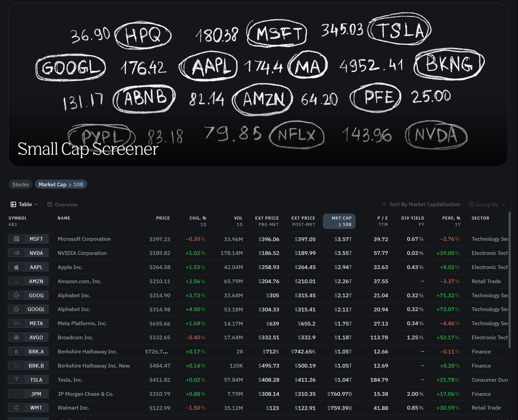The height and width of the screenshot is (420, 518).
Task: Click the Small Cap Screener banner image
Action: (258, 84)
